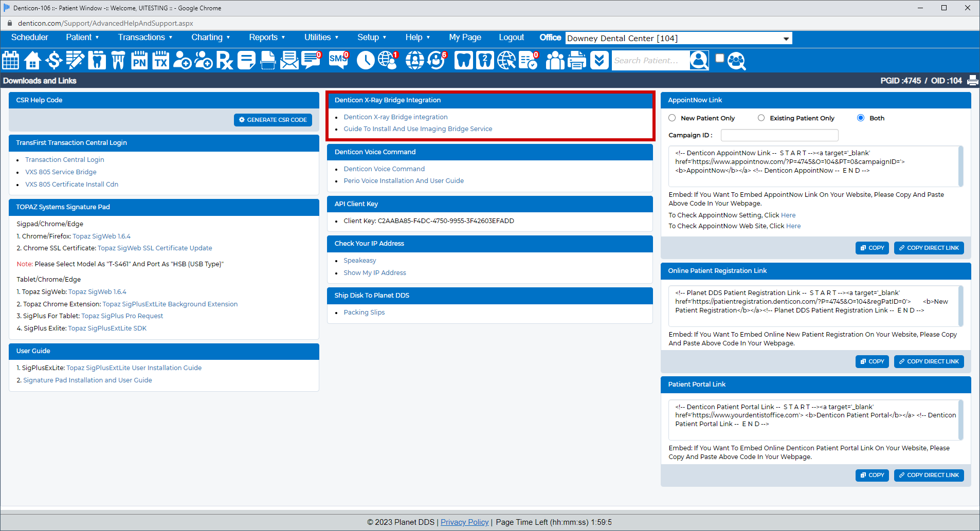Click the Home house icon
Screen dimensions: 980x531
(x=32, y=60)
